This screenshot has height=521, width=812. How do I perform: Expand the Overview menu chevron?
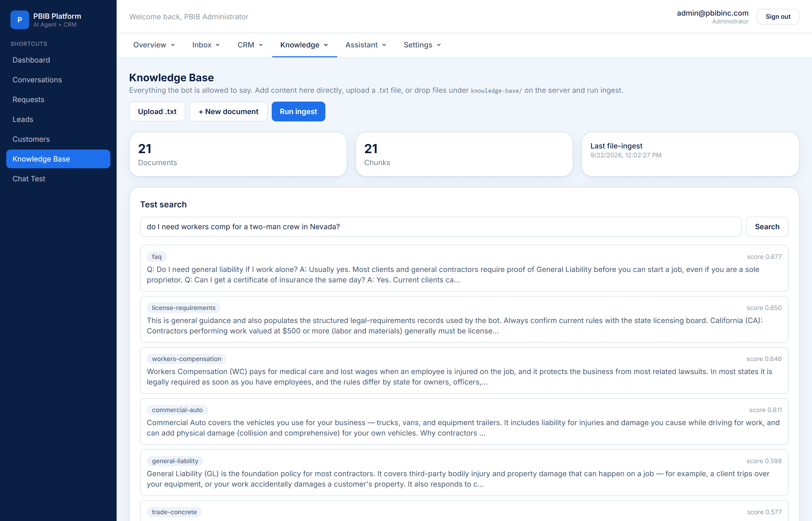173,45
